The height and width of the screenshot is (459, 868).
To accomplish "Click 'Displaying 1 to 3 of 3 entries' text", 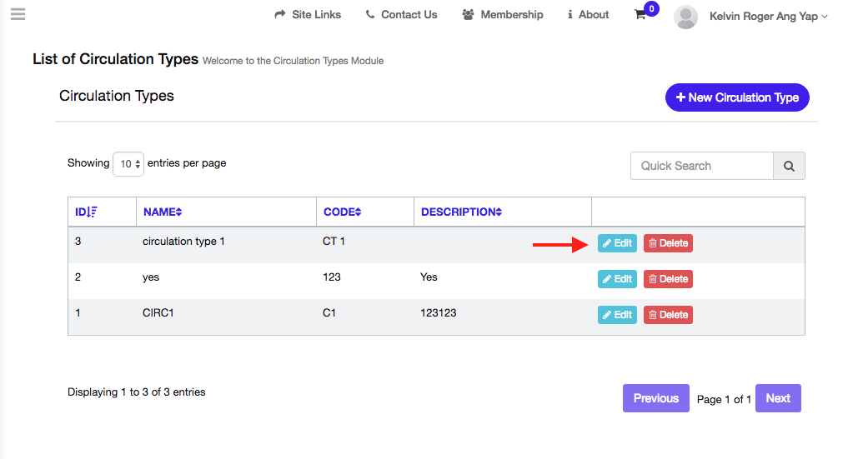I will coord(137,392).
